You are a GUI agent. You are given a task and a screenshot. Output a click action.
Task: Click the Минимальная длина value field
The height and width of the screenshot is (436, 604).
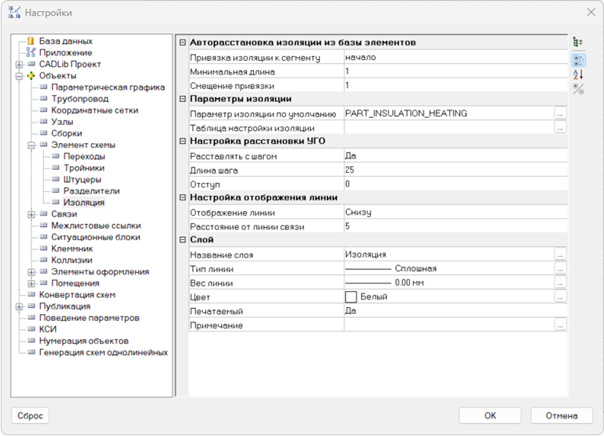456,71
